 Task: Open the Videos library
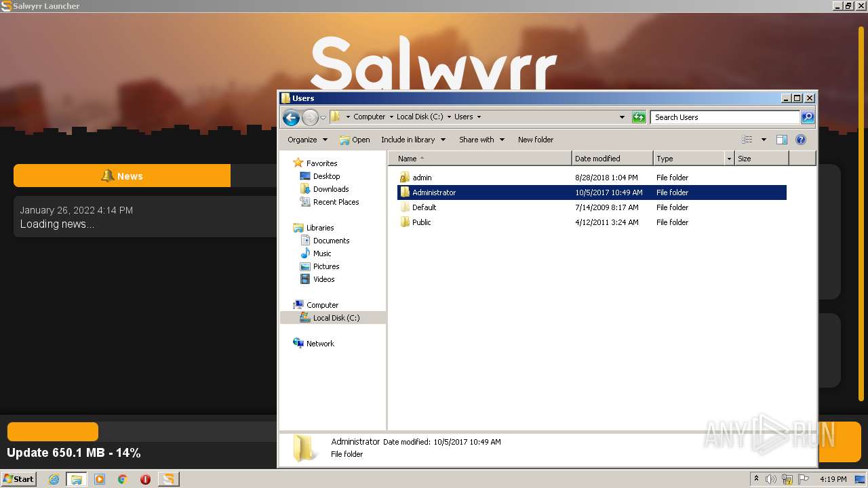pos(323,279)
